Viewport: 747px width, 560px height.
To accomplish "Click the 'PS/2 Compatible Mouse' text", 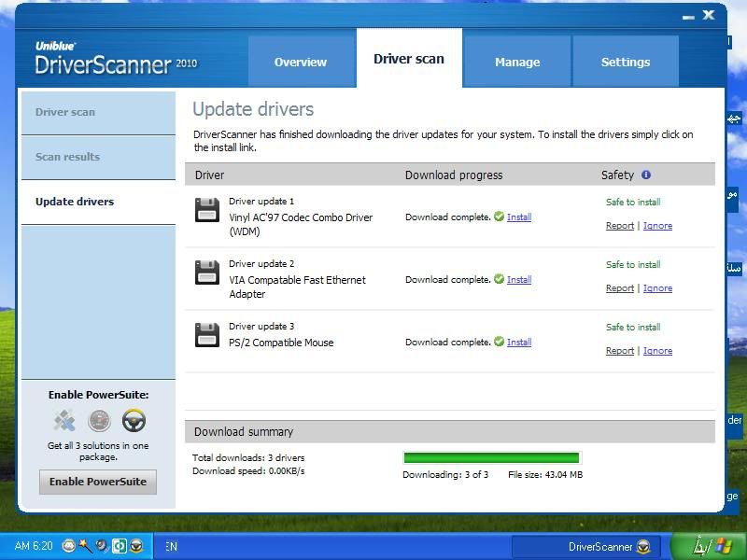I will (x=281, y=343).
